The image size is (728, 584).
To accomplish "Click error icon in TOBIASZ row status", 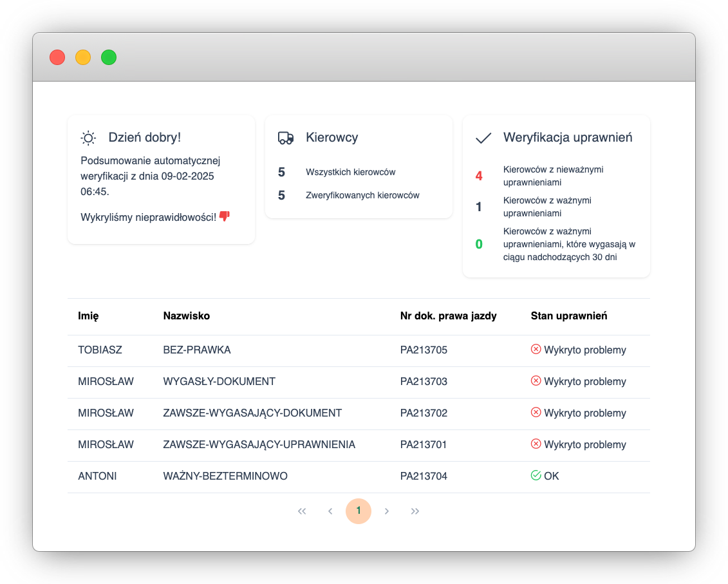I will coord(536,350).
